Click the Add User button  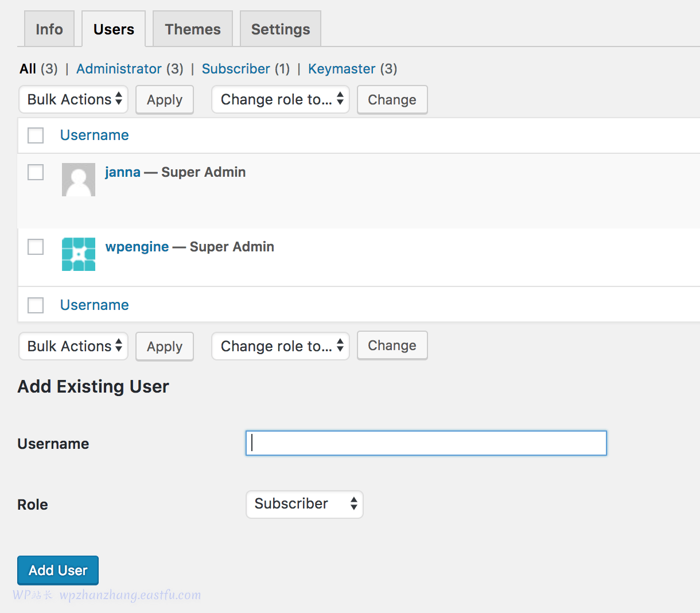coord(57,570)
